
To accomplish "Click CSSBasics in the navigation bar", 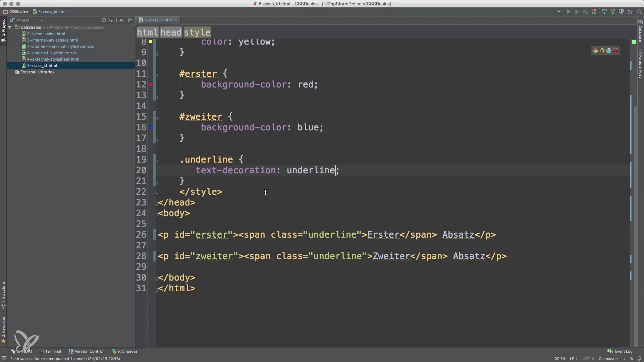I will point(16,12).
